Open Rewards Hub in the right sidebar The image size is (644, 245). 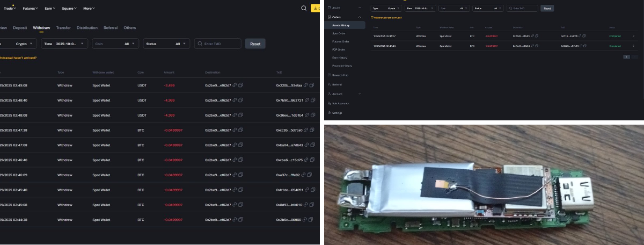tap(338, 75)
